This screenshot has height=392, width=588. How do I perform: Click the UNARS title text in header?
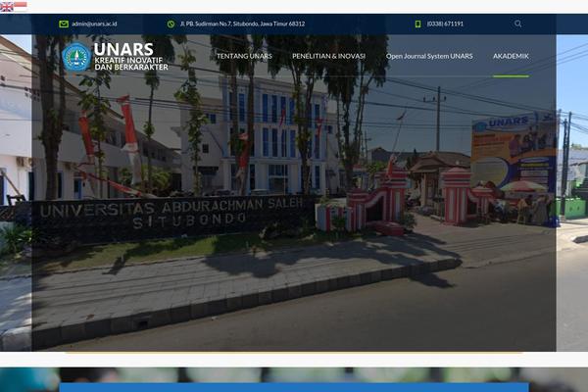tap(123, 49)
